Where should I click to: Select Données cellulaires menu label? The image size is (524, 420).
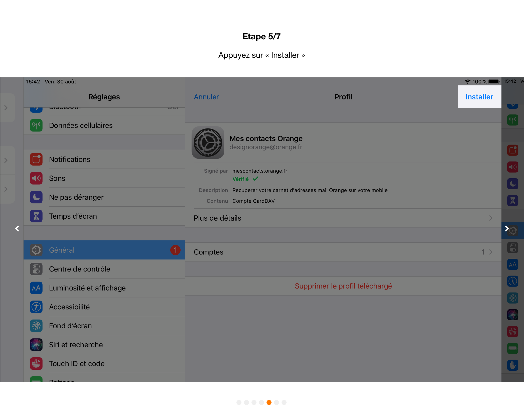click(x=81, y=125)
